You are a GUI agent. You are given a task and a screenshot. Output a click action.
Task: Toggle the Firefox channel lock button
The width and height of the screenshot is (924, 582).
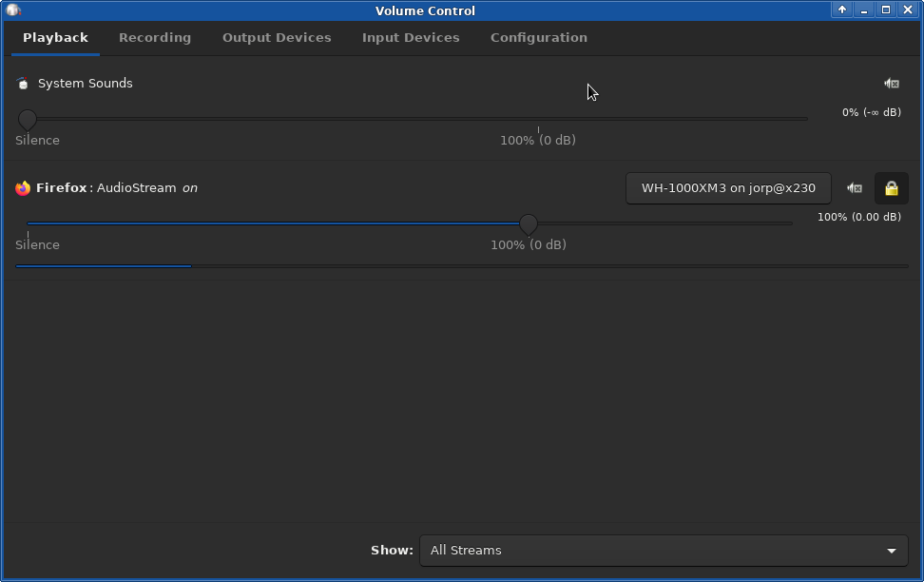tap(892, 188)
